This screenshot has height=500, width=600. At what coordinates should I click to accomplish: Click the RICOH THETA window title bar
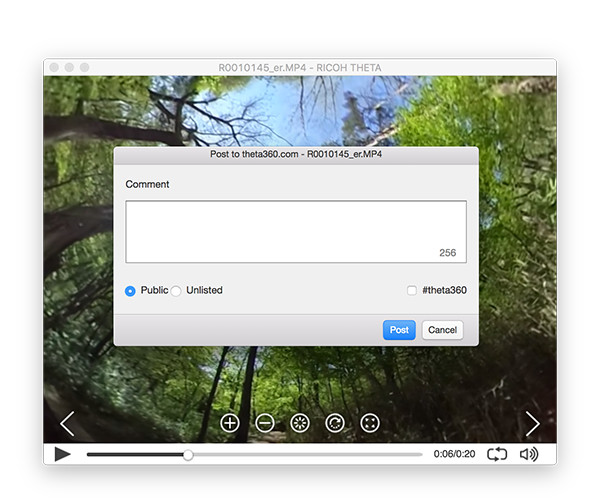click(299, 67)
